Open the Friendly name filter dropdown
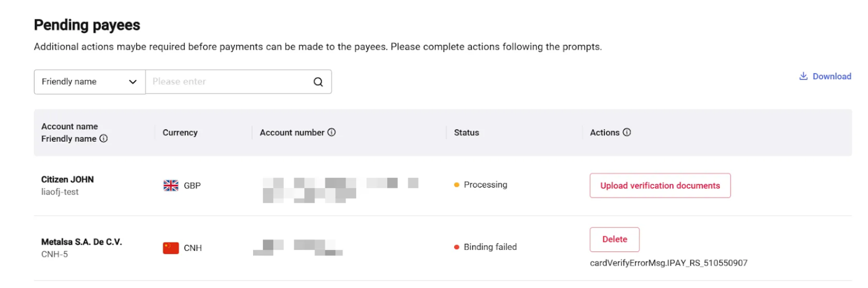Screen dimensions: 868x288 coord(90,82)
